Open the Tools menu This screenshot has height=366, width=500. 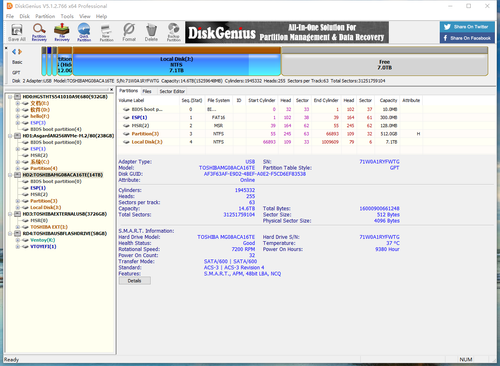[x=67, y=16]
